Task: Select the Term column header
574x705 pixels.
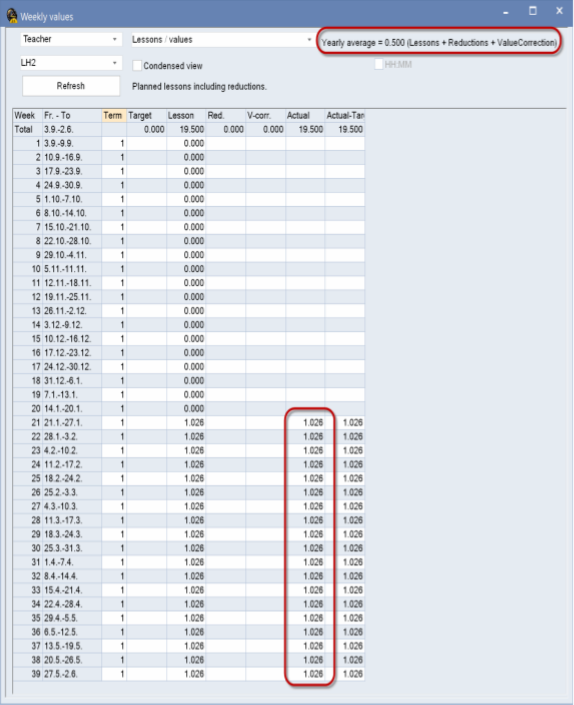Action: point(114,116)
